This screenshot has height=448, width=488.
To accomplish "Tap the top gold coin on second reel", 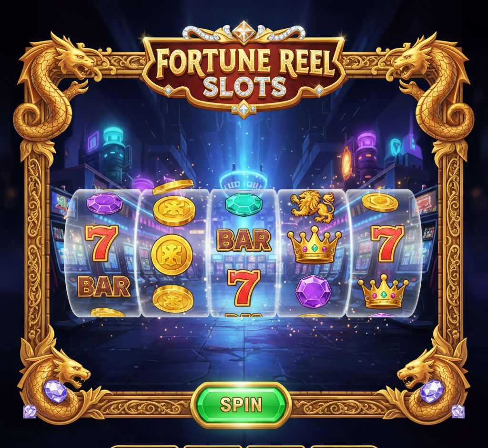I will 174,211.
